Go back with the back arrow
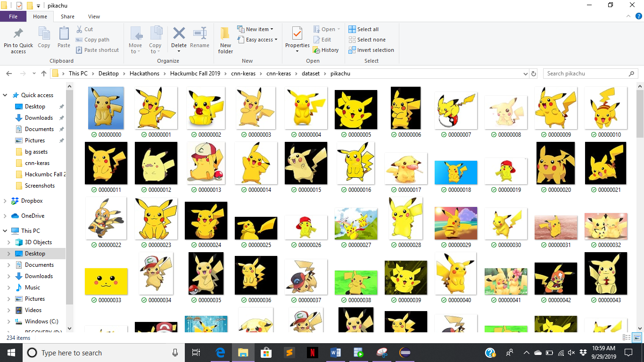 pyautogui.click(x=8, y=74)
